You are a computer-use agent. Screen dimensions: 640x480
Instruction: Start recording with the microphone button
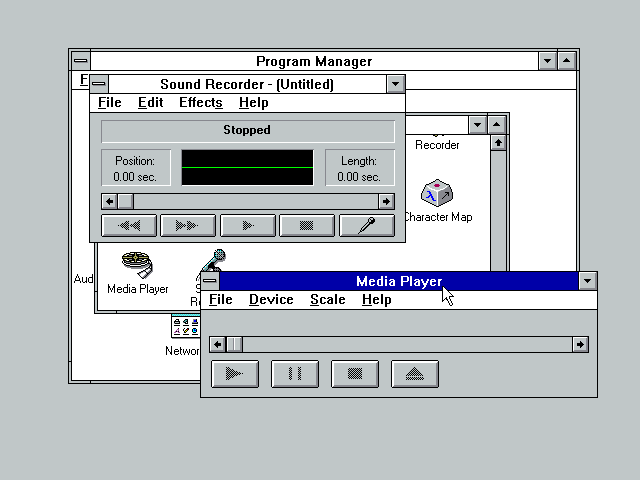367,225
